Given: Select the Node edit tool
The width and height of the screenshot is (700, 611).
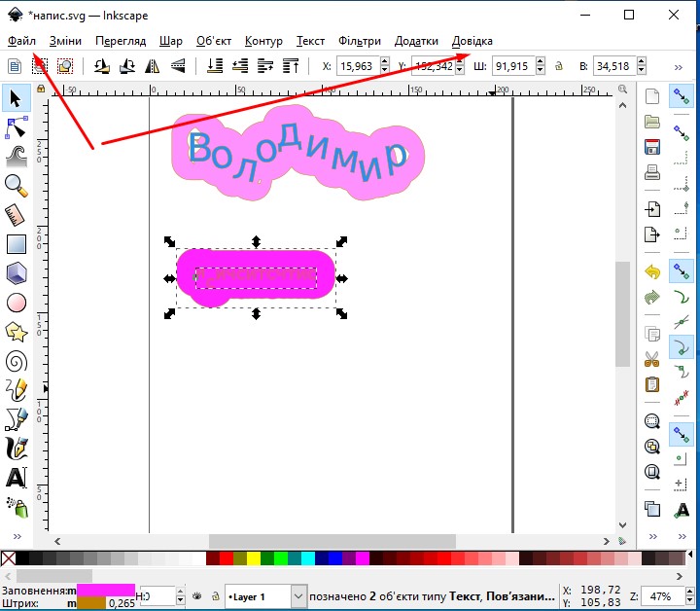Looking at the screenshot, I should tap(17, 127).
